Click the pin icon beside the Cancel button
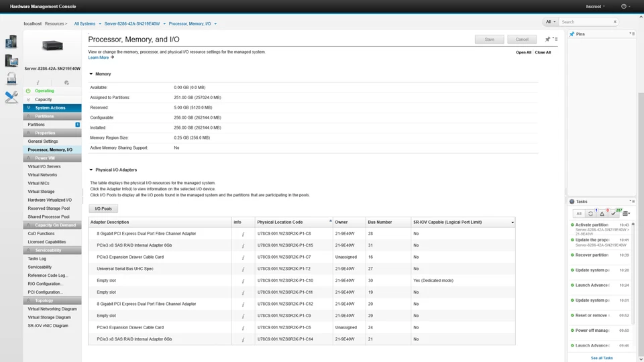Image resolution: width=644 pixels, height=362 pixels. click(547, 40)
